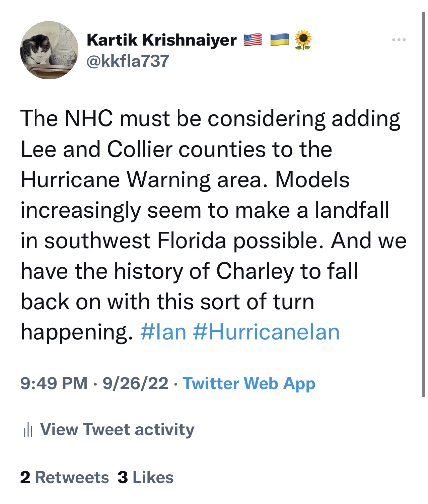Click the word Charley in the tweet

tap(255, 271)
